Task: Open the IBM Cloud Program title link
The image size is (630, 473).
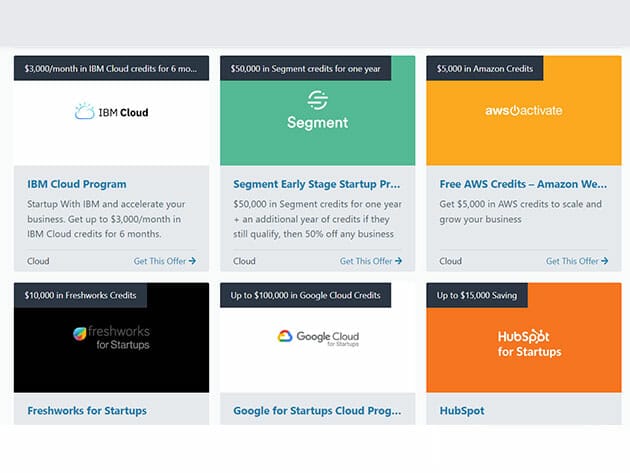Action: click(x=77, y=184)
